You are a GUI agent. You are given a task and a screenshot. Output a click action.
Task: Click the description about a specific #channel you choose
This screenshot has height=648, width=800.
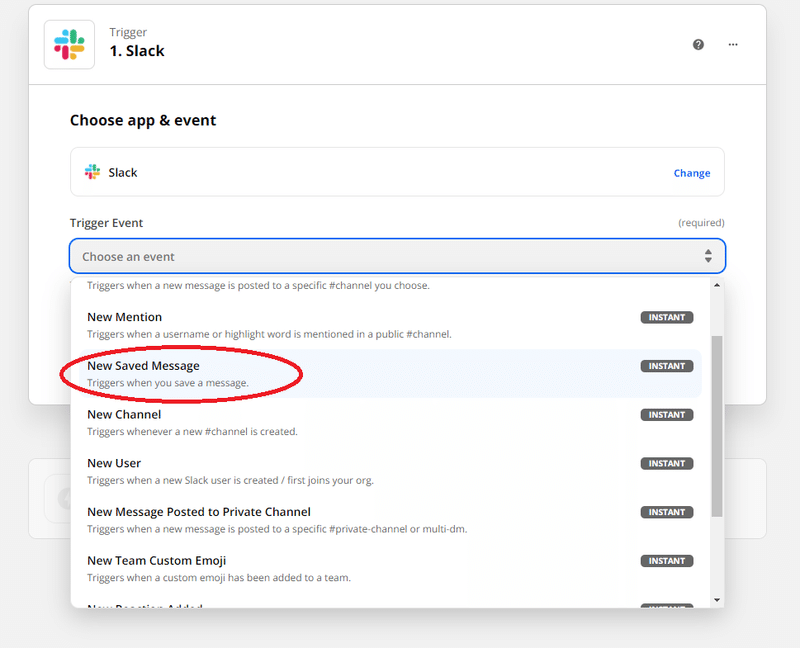point(258,285)
